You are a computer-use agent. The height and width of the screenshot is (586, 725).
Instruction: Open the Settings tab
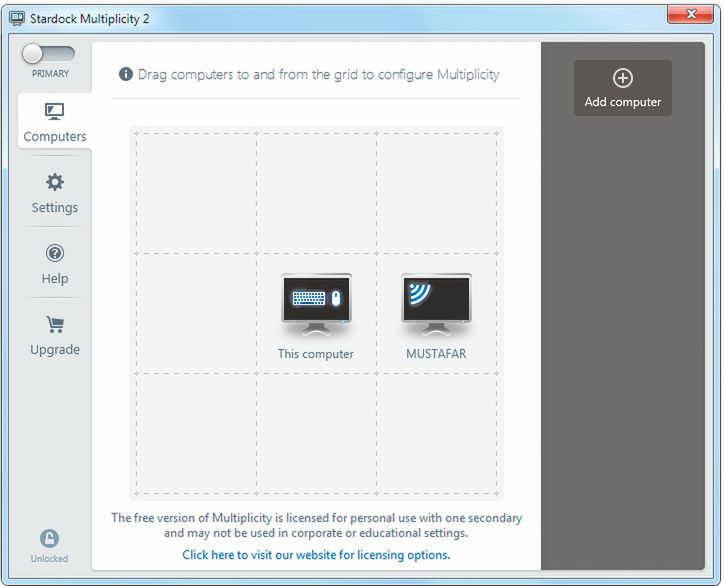point(55,193)
